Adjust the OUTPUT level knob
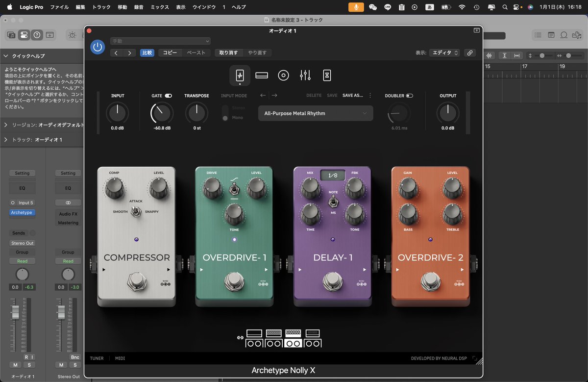 tap(448, 113)
